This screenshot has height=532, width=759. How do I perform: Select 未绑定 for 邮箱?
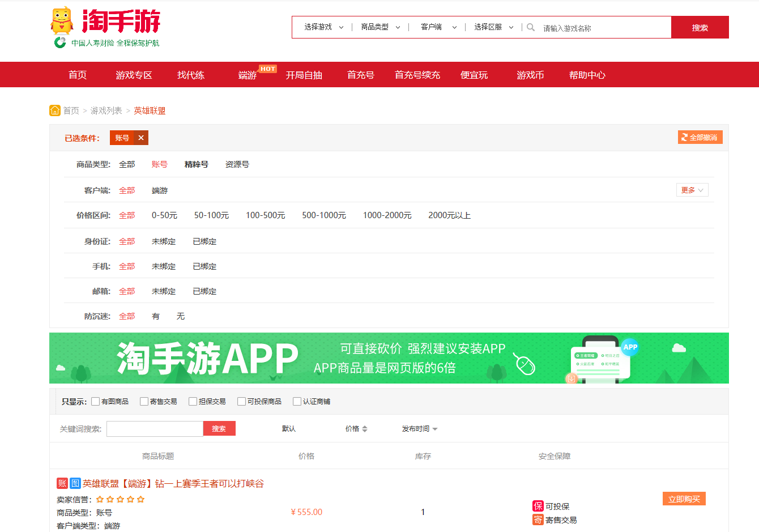click(x=164, y=291)
